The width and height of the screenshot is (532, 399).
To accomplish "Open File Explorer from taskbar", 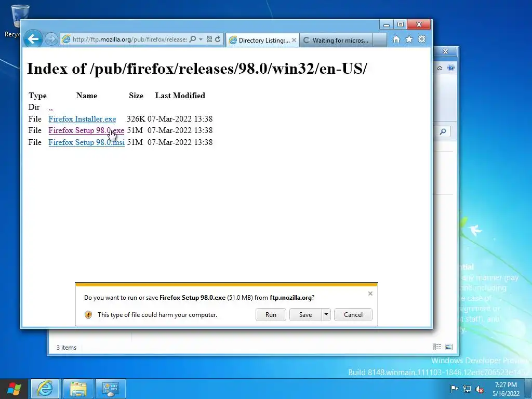I will pos(78,389).
